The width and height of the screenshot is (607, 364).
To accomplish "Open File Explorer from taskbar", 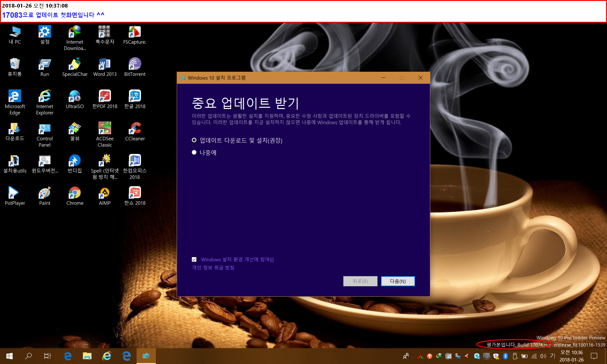I will (x=87, y=356).
